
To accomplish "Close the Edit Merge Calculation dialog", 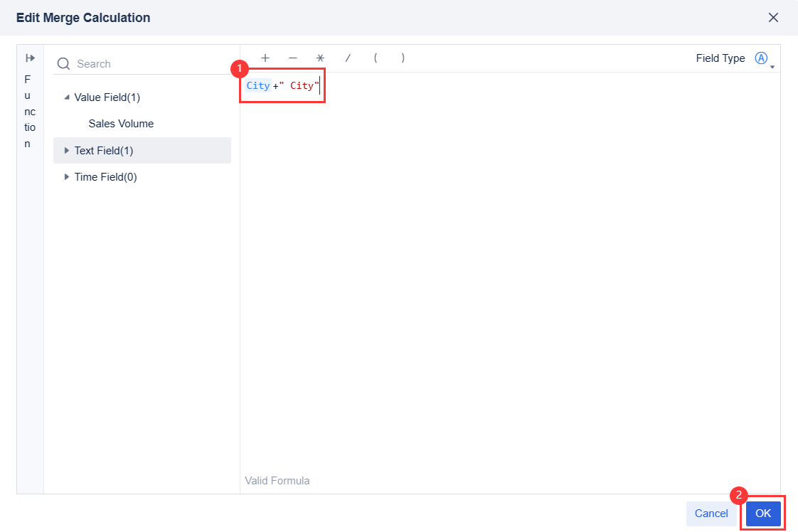I will click(x=773, y=18).
